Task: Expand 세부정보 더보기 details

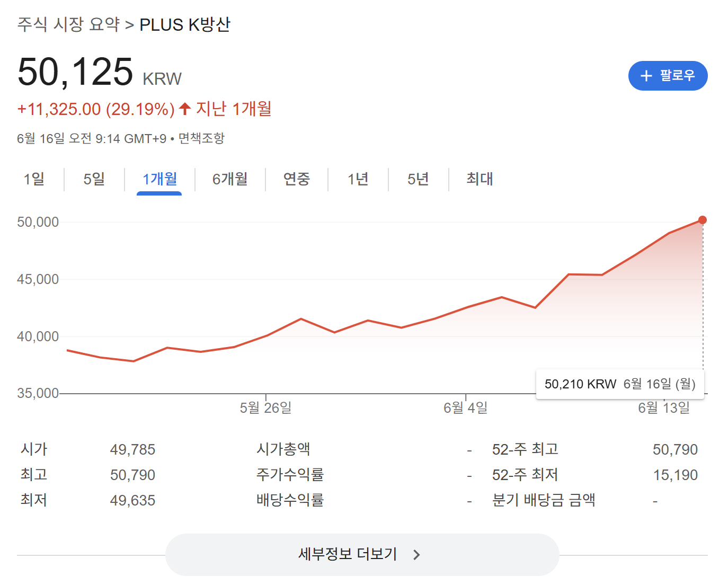Action: (x=362, y=555)
